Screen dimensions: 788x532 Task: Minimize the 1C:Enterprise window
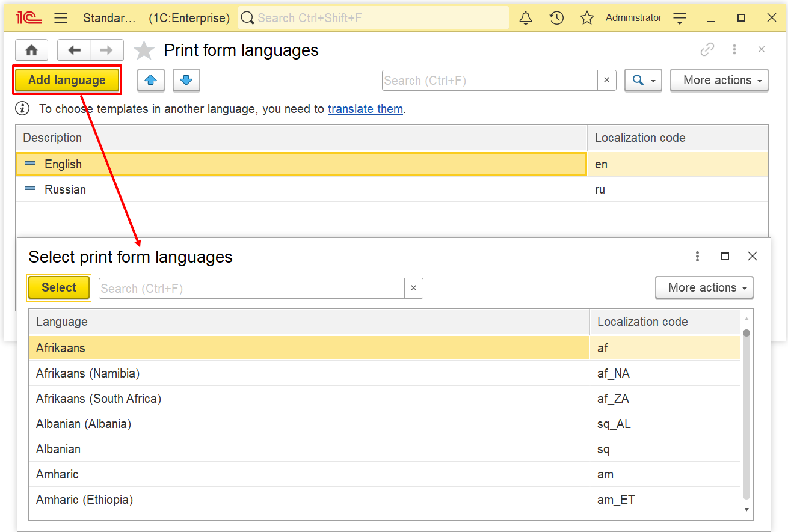tap(711, 18)
